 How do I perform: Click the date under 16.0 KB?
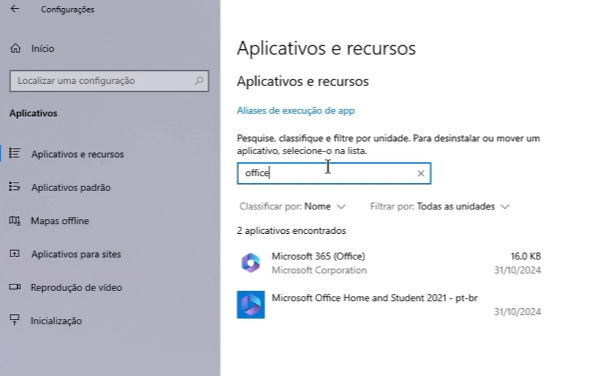[518, 270]
